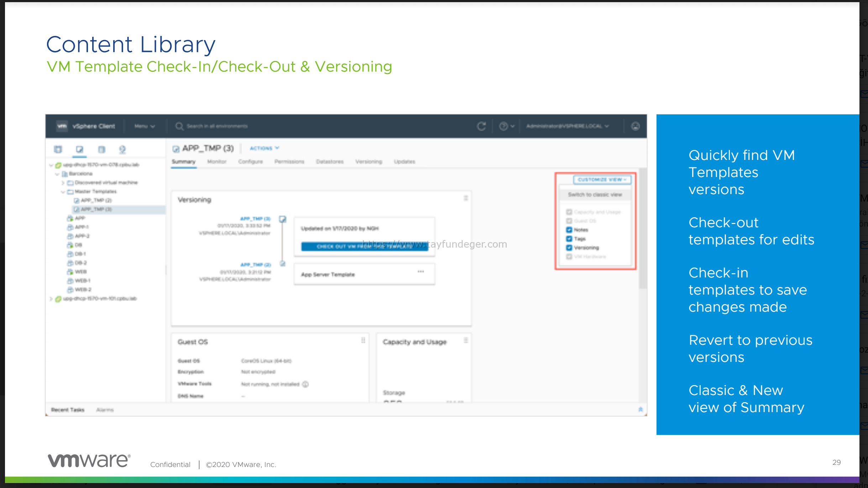Click the Versioning card drag handle
Viewport: 868px width, 488px height.
(466, 198)
